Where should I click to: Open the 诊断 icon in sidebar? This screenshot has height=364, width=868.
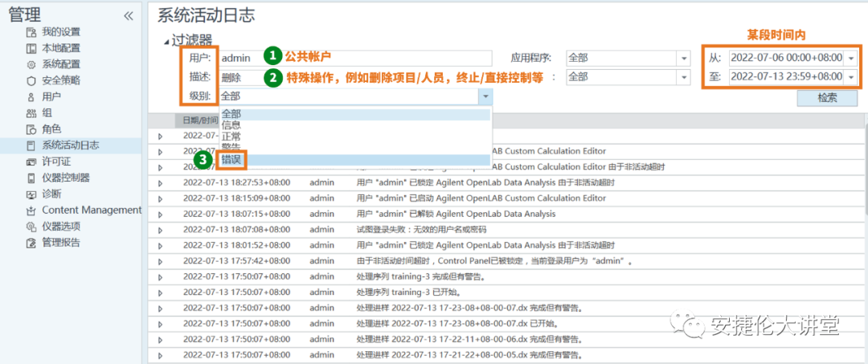pos(31,194)
